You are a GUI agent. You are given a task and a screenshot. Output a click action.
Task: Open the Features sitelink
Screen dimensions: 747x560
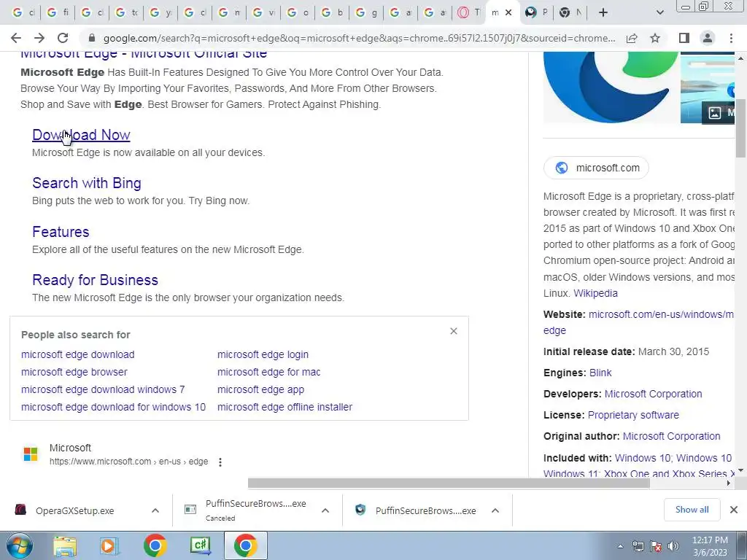pyautogui.click(x=61, y=232)
